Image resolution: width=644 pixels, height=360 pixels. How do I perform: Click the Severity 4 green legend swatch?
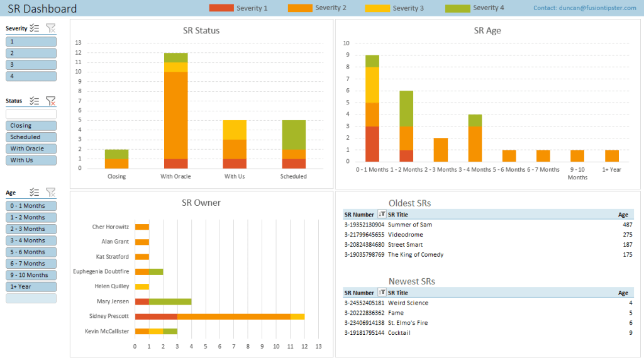pyautogui.click(x=457, y=8)
